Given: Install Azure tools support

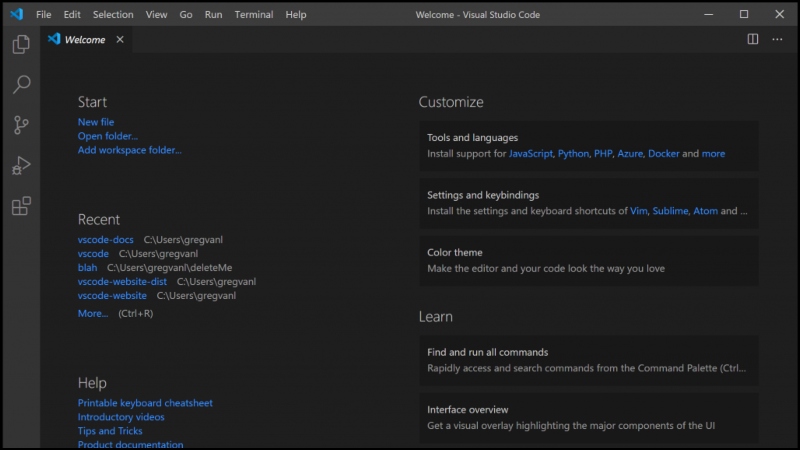Looking at the screenshot, I should pyautogui.click(x=630, y=154).
